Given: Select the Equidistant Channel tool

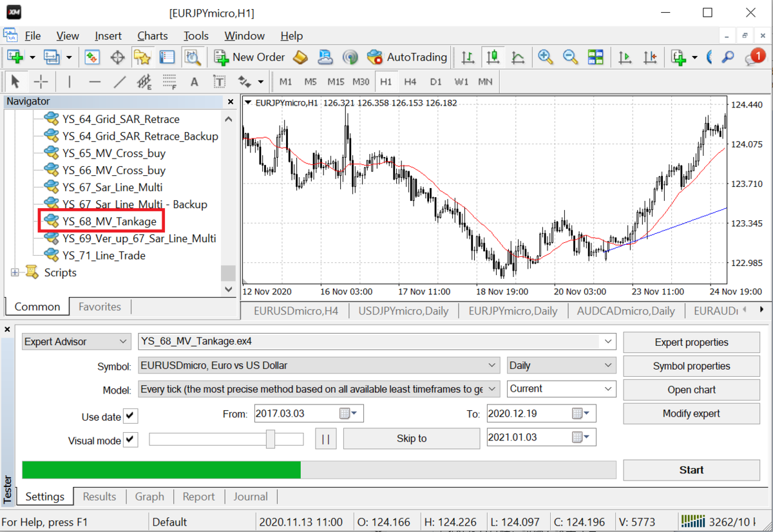Looking at the screenshot, I should point(144,82).
